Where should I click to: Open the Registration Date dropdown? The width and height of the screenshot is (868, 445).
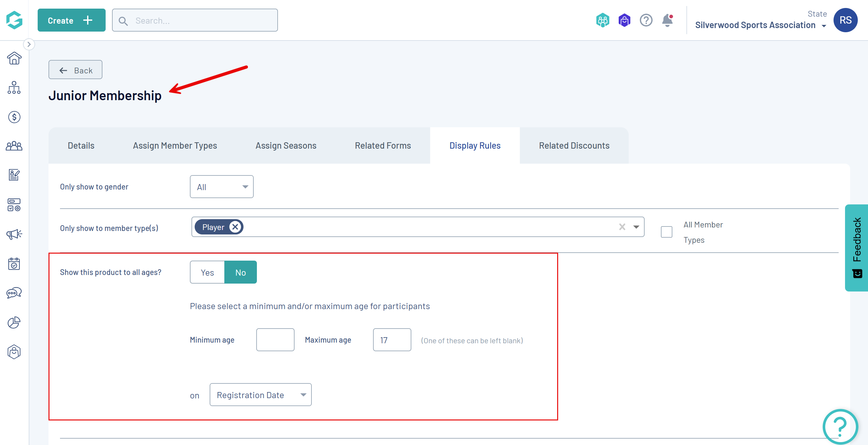tap(260, 395)
